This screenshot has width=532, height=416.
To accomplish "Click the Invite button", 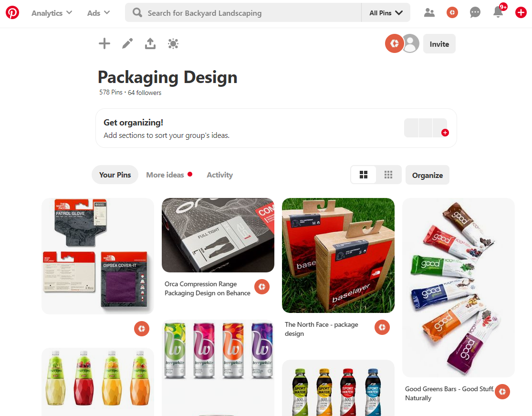I will click(x=439, y=44).
